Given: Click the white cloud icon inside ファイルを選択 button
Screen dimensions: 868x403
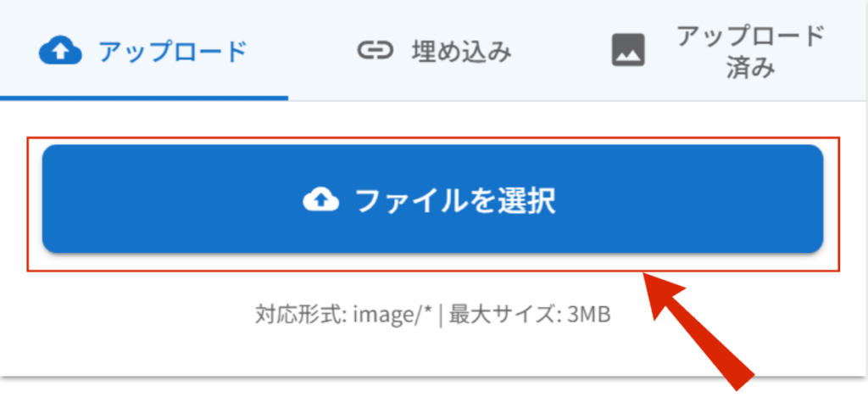Looking at the screenshot, I should (320, 199).
